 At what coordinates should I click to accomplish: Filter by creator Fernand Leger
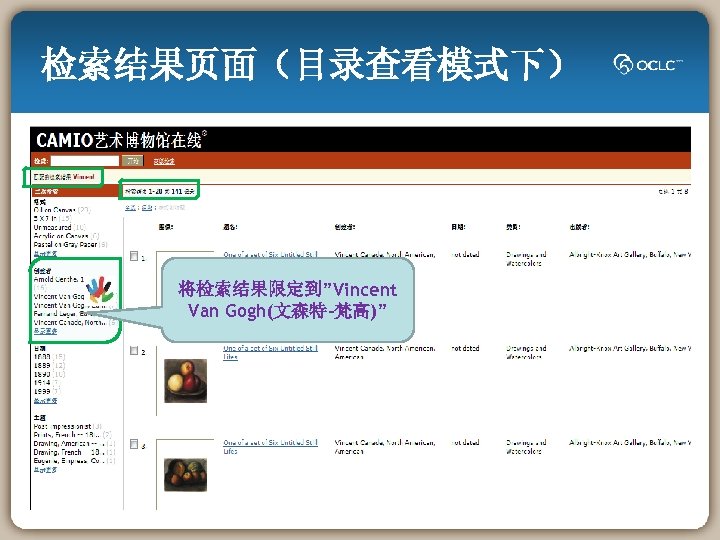coord(61,314)
